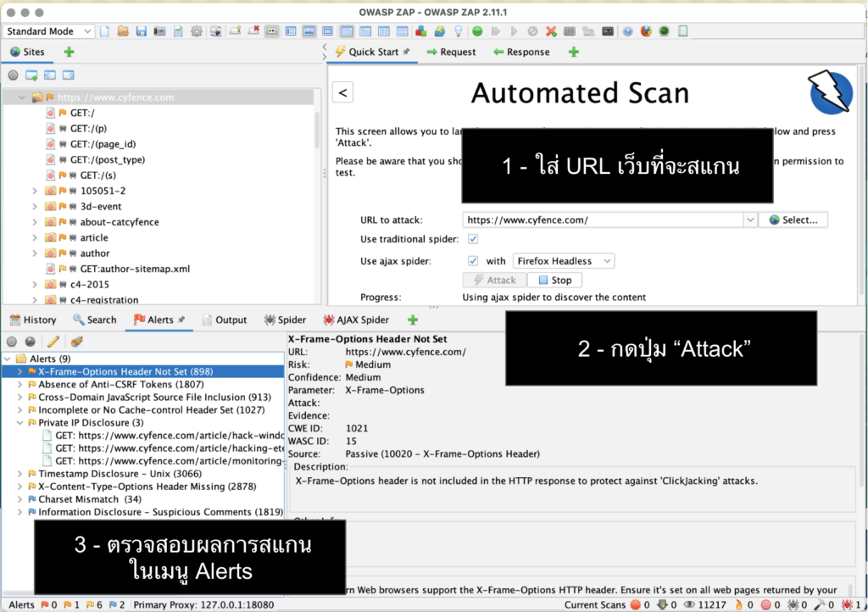Click the red X break-points toolbar icon
The height and width of the screenshot is (612, 868).
click(551, 31)
